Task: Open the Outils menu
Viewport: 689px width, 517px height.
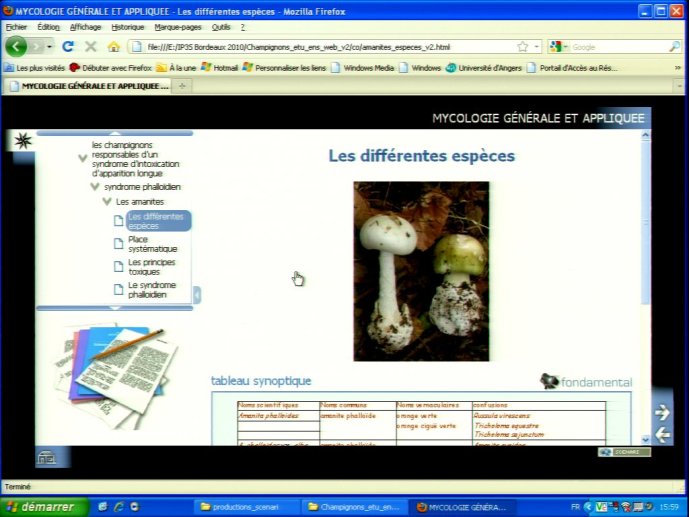Action: coord(221,27)
